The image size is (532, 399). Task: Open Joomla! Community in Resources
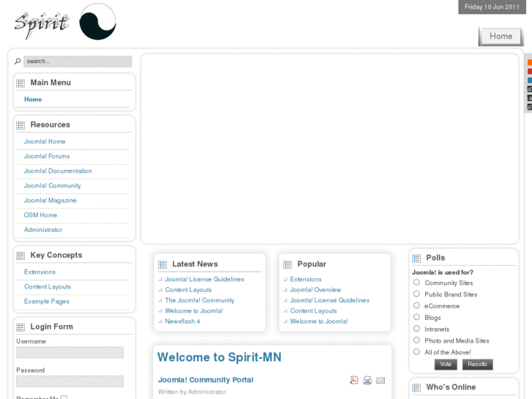(52, 186)
